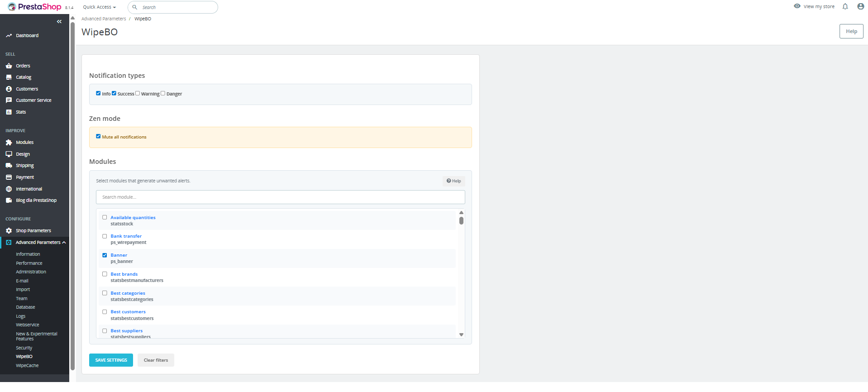This screenshot has width=868, height=392.
Task: Focus the Search module input field
Action: [280, 197]
